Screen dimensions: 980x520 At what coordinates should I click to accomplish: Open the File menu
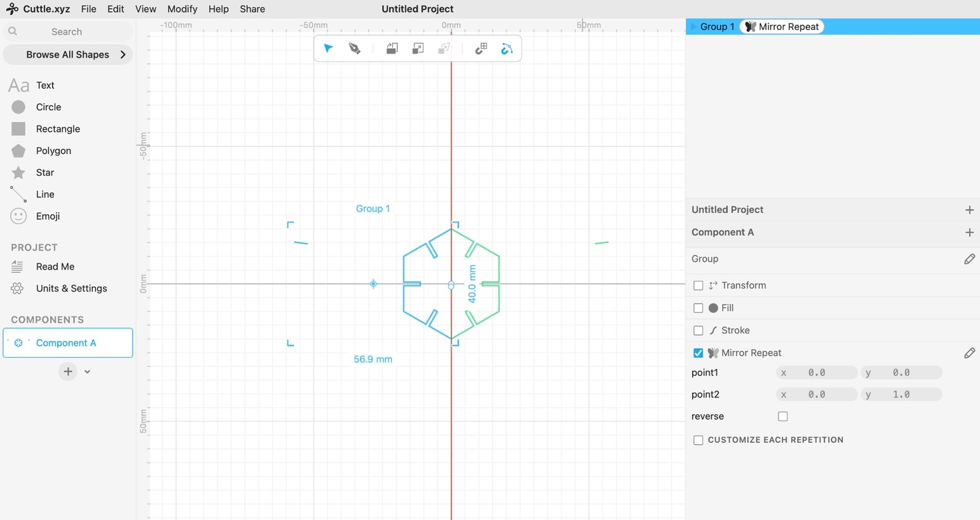click(89, 9)
